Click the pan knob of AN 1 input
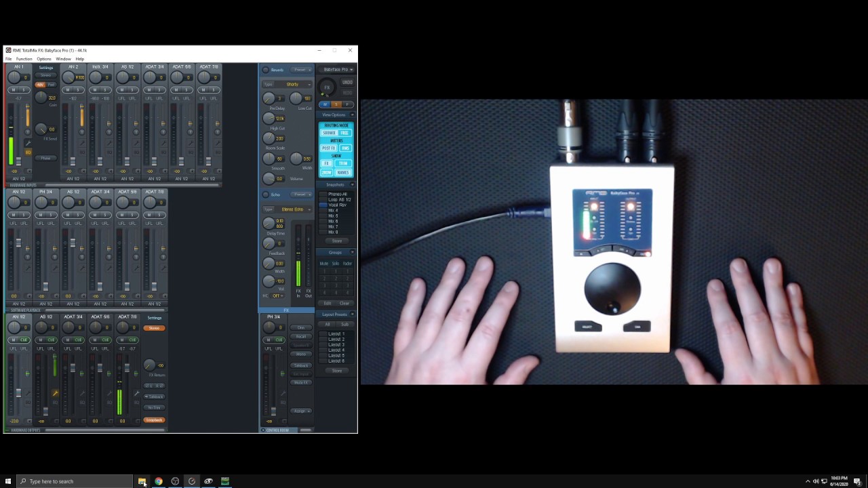Image resolution: width=868 pixels, height=488 pixels. click(x=14, y=77)
